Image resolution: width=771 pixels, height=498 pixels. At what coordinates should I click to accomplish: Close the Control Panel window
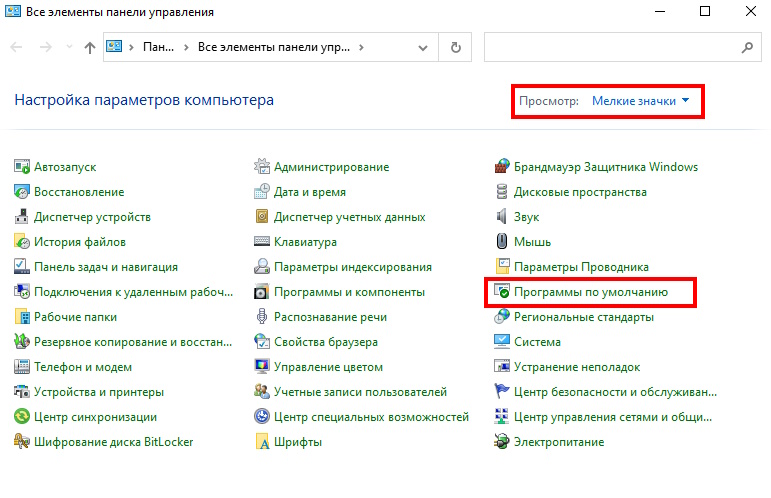[750, 11]
